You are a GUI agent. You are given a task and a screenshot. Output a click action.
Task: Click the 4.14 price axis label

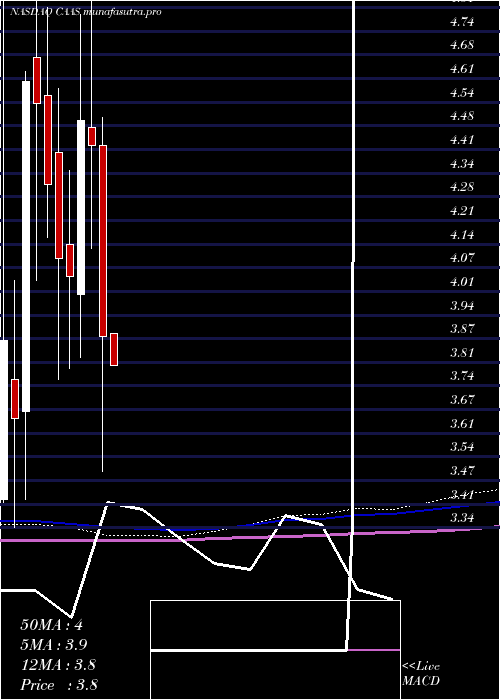pyautogui.click(x=462, y=234)
